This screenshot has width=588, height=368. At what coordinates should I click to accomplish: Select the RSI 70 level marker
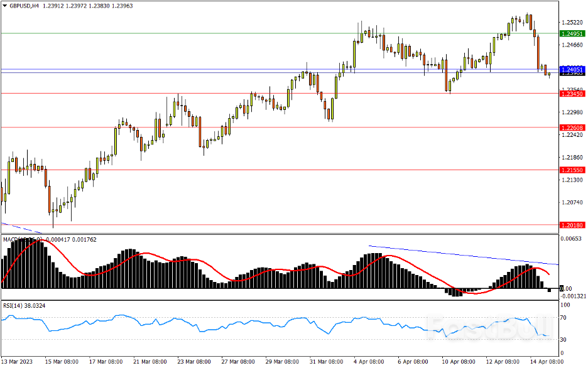pyautogui.click(x=564, y=318)
